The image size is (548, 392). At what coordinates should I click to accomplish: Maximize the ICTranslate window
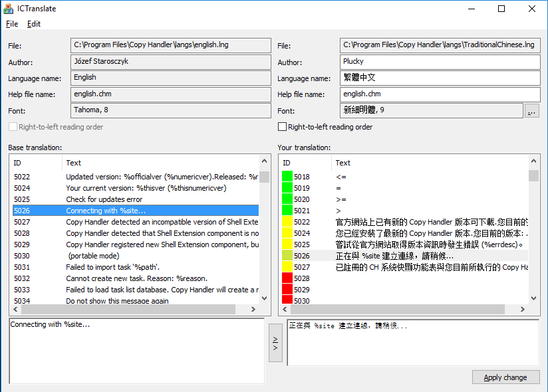[x=501, y=9]
